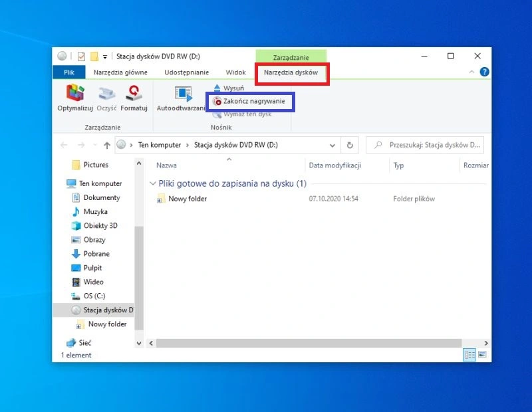Open the Quick Access Toolbar dropdown
The width and height of the screenshot is (532, 412).
[105, 56]
